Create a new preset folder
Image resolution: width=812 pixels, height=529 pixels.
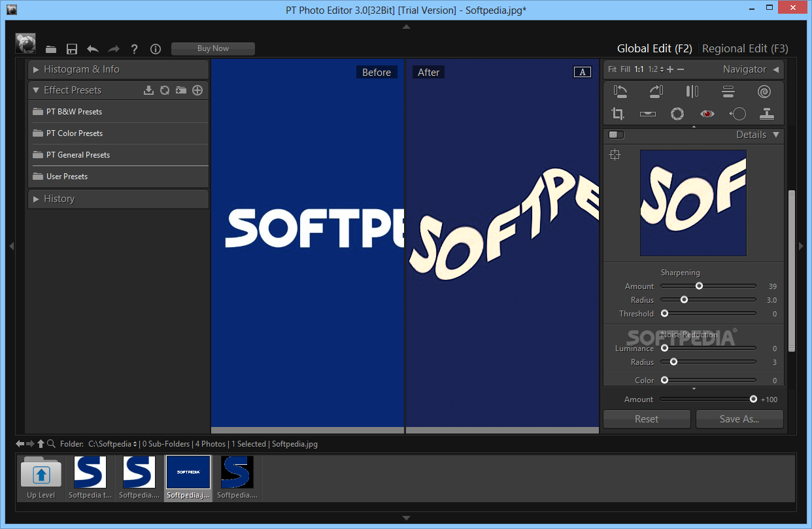coord(181,90)
